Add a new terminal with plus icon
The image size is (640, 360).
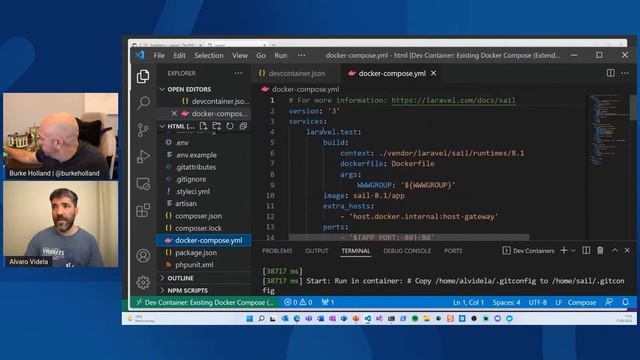564,250
